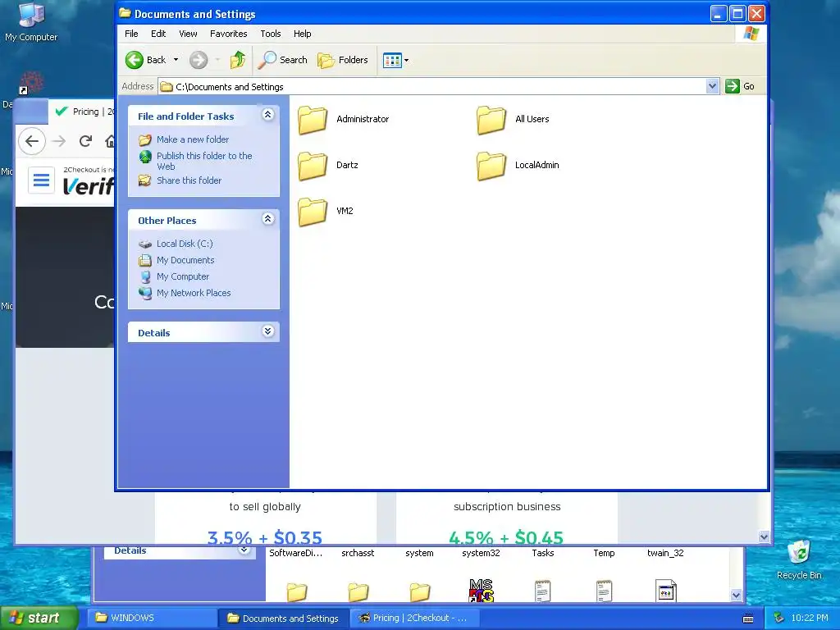Expand Details panel in the WINDOWS window
Viewport: 840px width, 630px height.
[244, 550]
